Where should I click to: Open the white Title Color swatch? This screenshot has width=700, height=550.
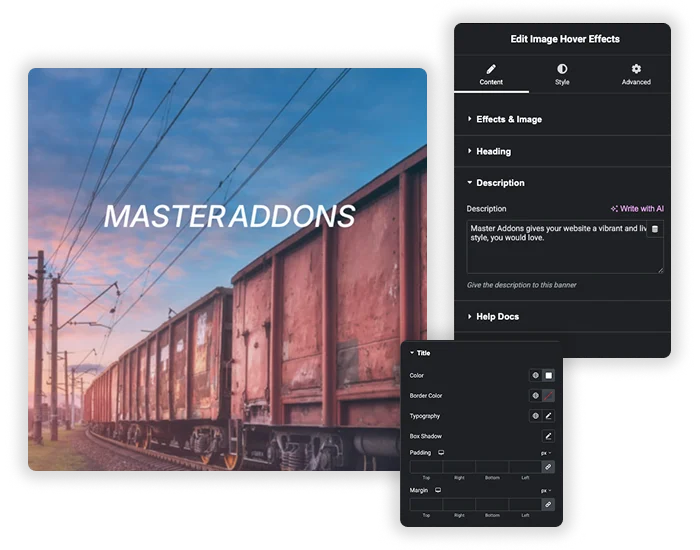tap(548, 375)
